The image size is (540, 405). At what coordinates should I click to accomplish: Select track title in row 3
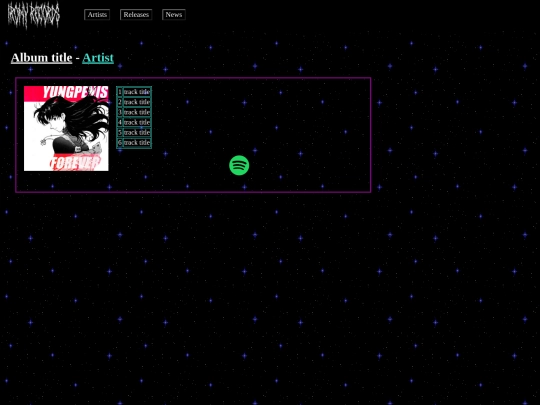coord(137,112)
